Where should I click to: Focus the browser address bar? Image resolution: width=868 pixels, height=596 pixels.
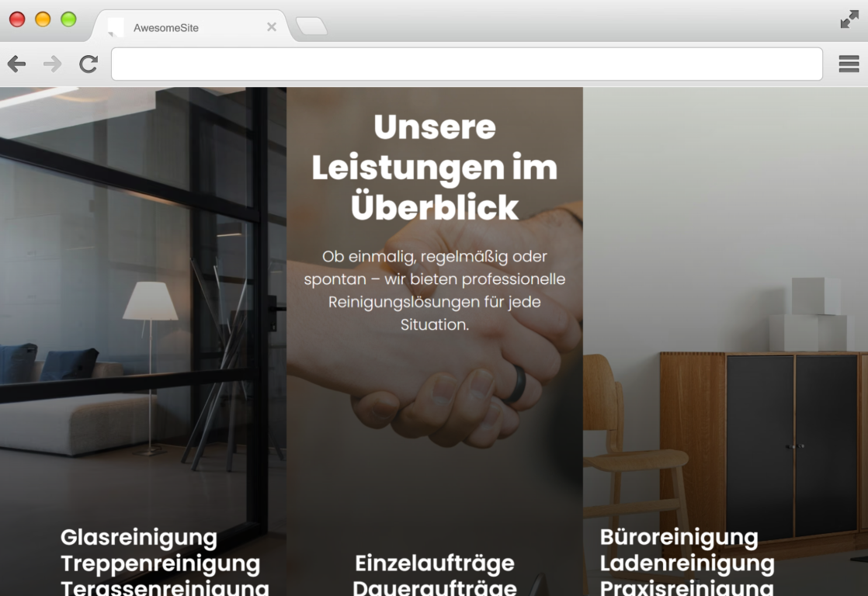[x=467, y=64]
